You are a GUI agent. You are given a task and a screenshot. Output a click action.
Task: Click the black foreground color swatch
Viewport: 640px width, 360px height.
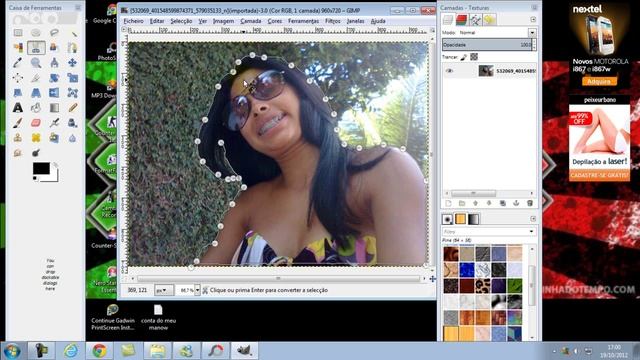[x=41, y=168]
